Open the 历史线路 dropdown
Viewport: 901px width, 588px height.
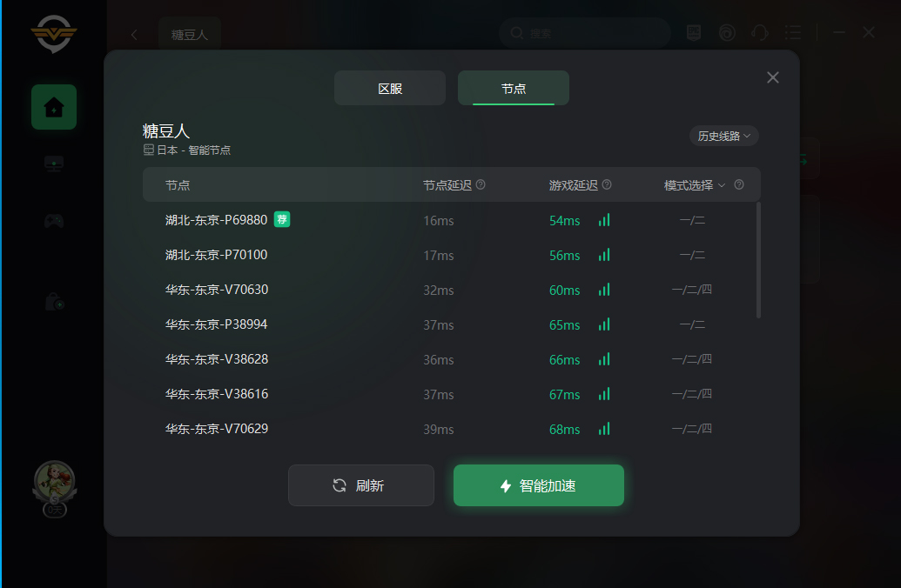(724, 136)
